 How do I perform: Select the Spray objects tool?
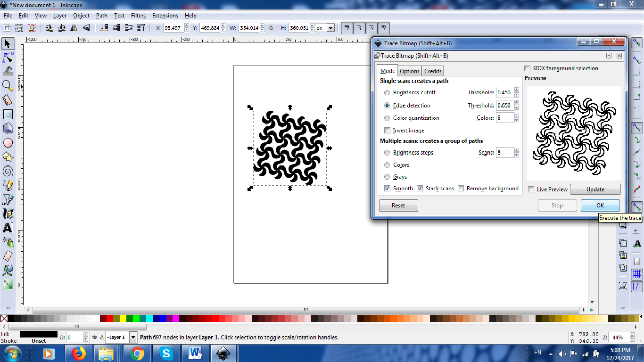(x=8, y=242)
